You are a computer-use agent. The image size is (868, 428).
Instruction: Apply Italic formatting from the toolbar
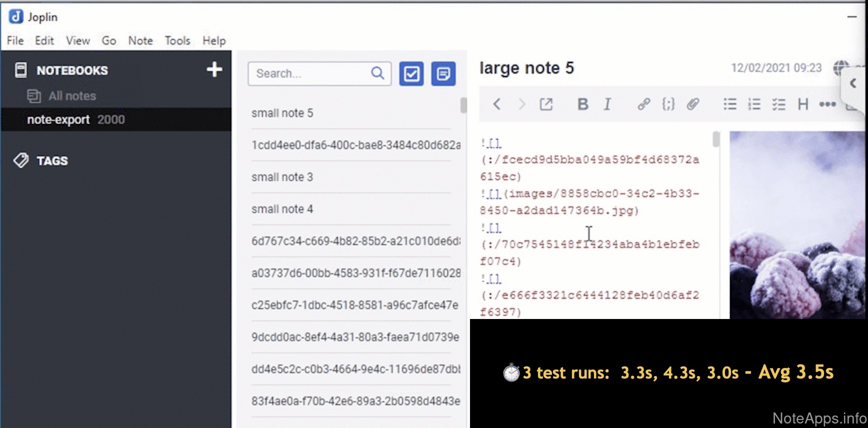tap(607, 104)
